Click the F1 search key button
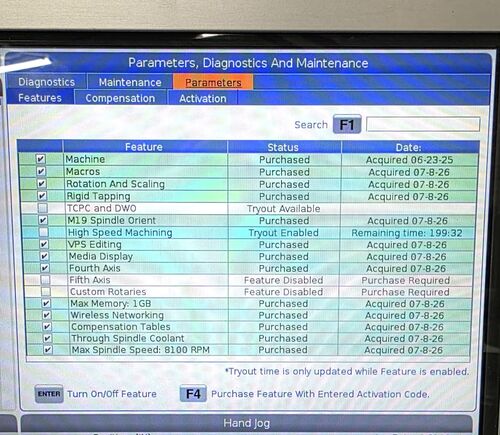 coord(347,125)
